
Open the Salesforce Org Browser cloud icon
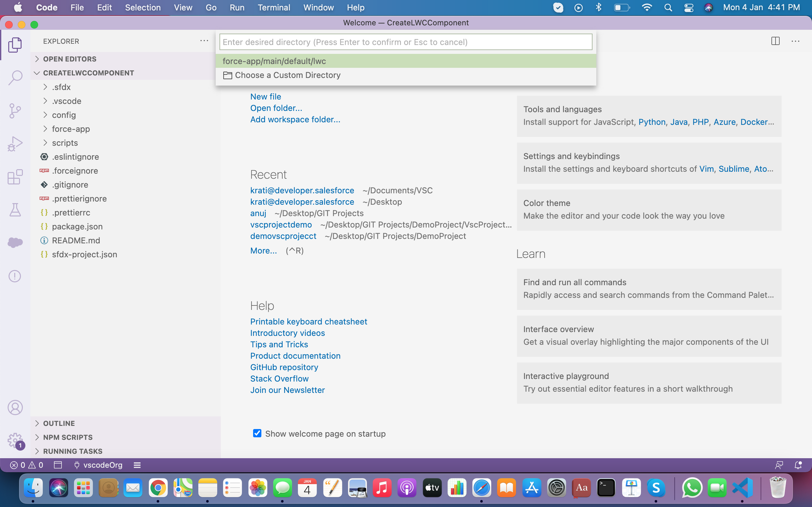click(15, 242)
